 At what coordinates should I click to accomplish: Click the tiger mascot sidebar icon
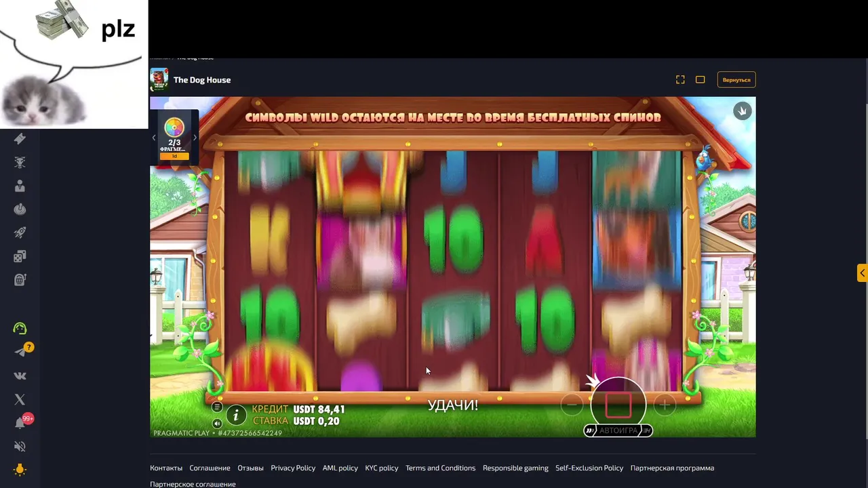click(x=20, y=162)
